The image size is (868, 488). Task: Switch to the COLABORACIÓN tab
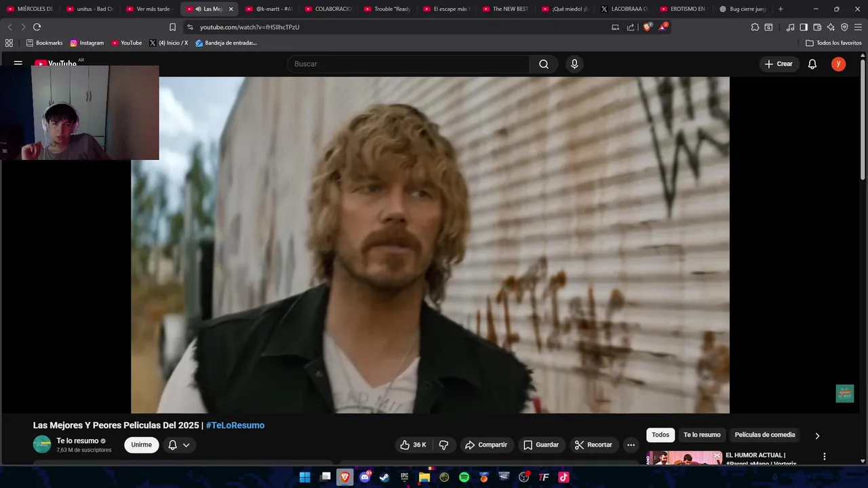[x=328, y=9]
